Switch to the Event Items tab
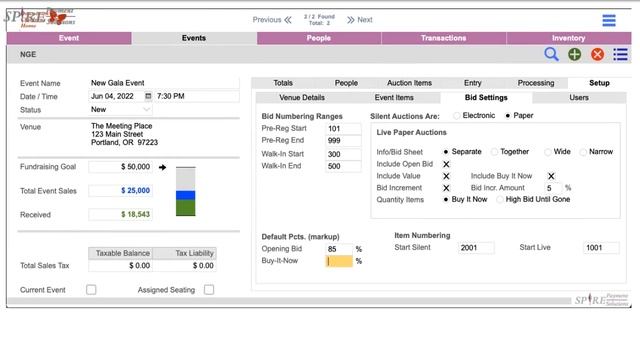Viewport: 640px width, 360px height. pos(394,98)
